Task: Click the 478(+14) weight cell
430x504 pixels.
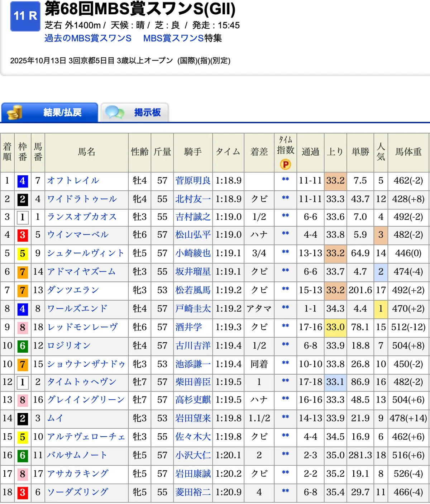Action: (408, 418)
